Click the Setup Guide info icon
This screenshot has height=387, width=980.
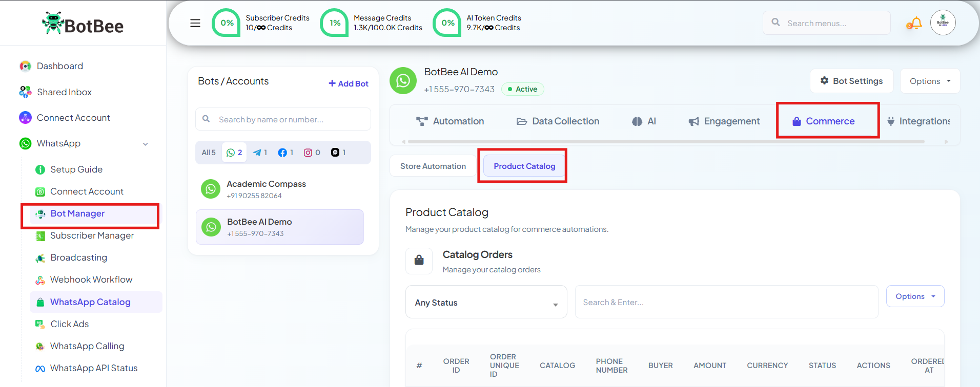[x=40, y=169]
